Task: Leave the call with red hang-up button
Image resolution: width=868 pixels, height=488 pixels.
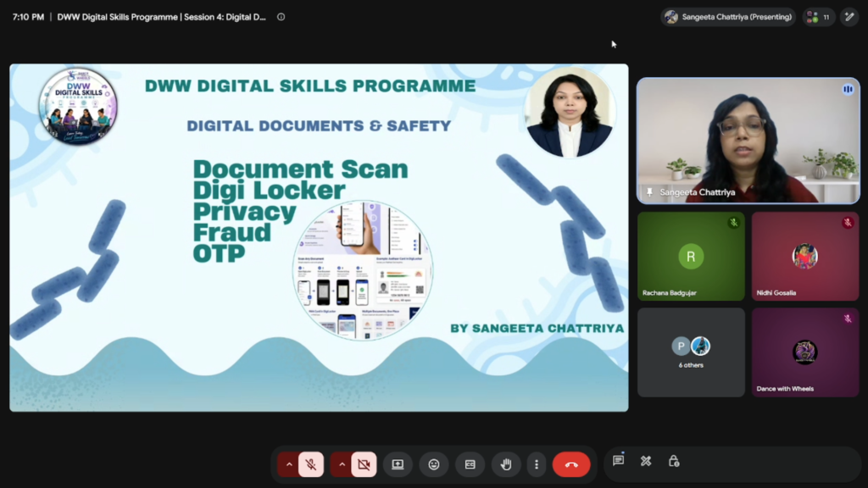Action: coord(571,464)
